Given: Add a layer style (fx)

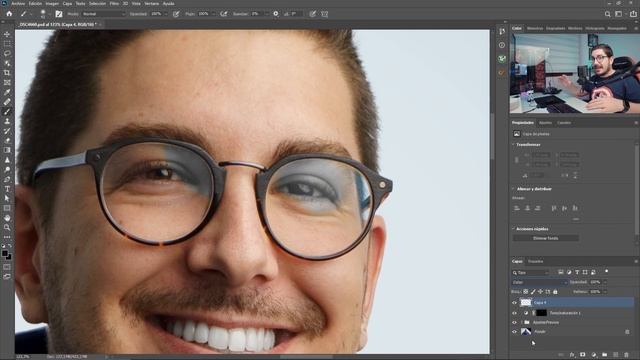Looking at the screenshot, I should (x=572, y=355).
